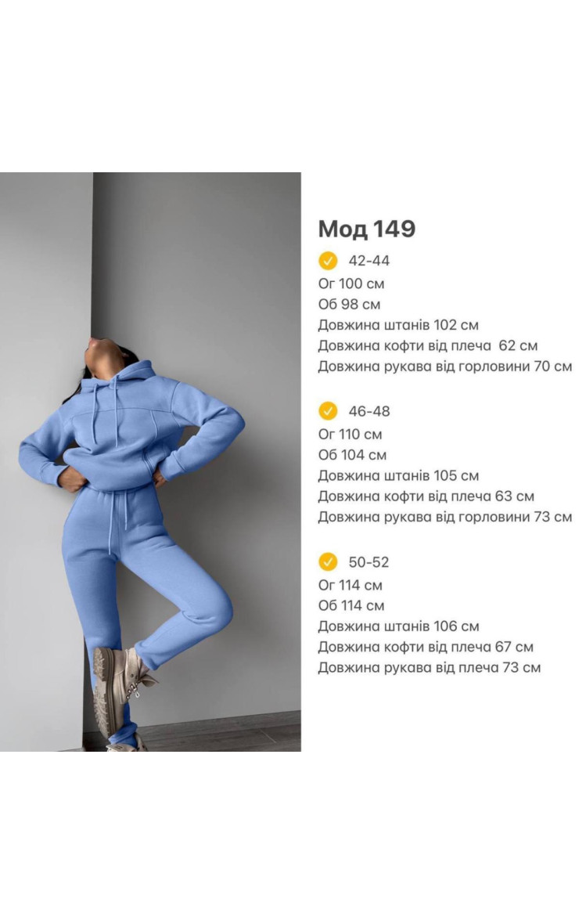Click the yellow checkmark beside 50-52

(x=328, y=561)
